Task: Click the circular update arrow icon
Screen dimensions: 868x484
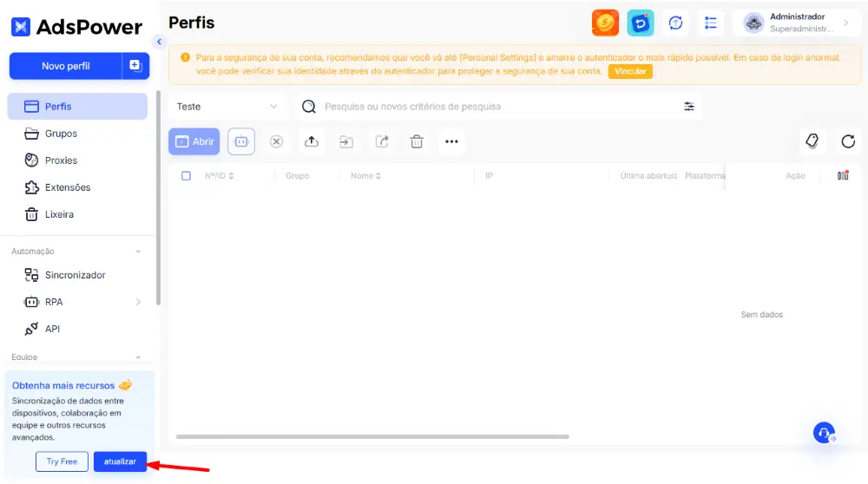Action: coord(675,23)
